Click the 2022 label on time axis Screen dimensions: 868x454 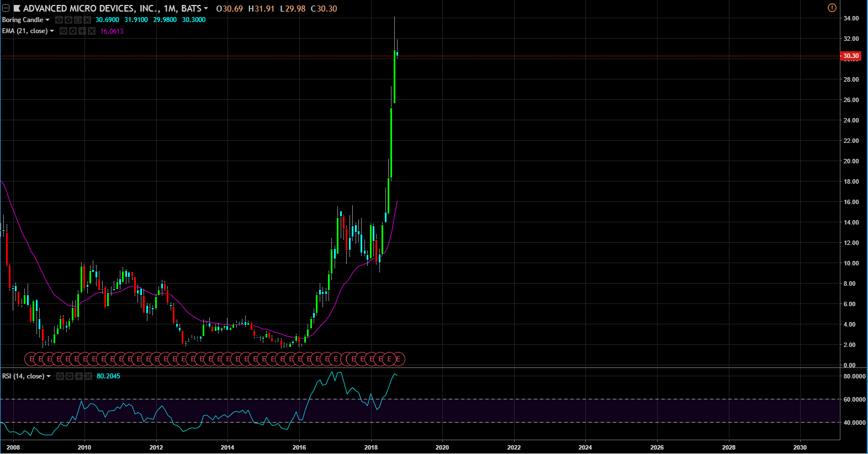(514, 447)
